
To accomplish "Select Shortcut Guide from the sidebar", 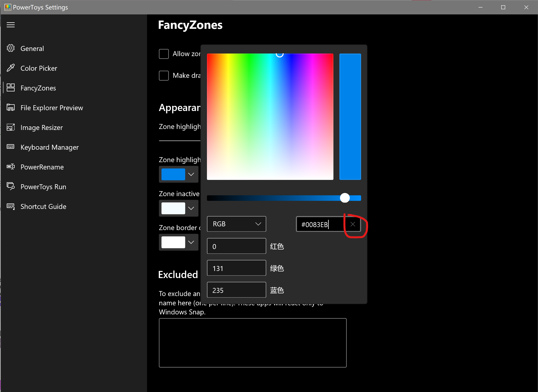I will click(43, 206).
